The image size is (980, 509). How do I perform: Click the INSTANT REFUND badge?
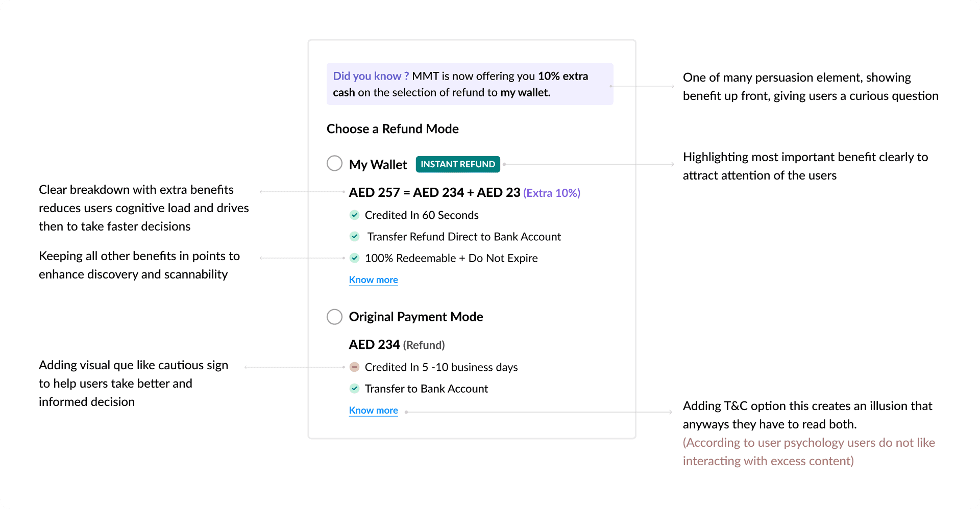pyautogui.click(x=458, y=164)
